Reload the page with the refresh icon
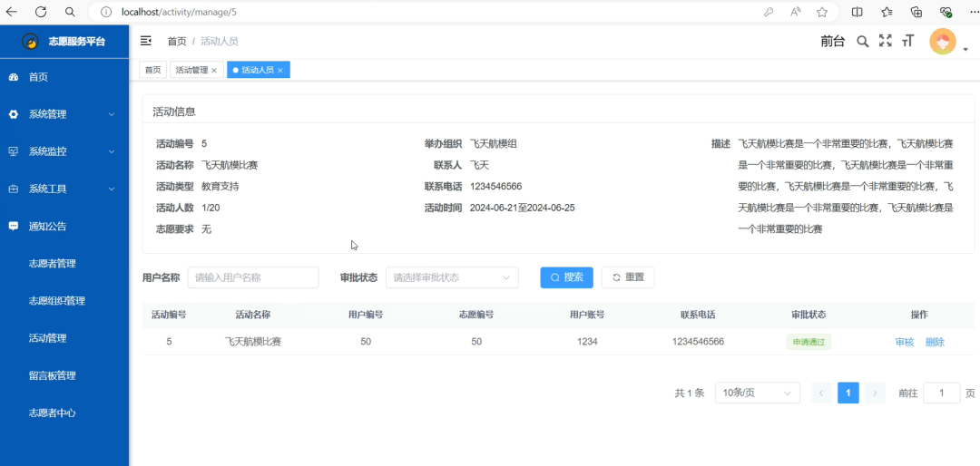980x466 pixels. tap(41, 12)
